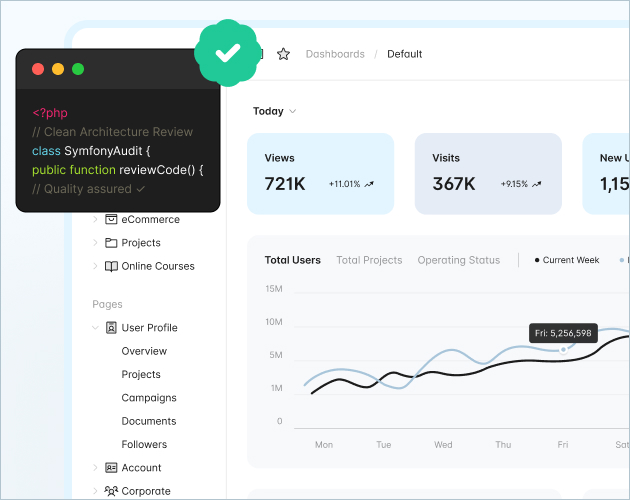Viewport: 630px width, 500px height.
Task: Open Overview under User Profile
Action: click(x=144, y=351)
